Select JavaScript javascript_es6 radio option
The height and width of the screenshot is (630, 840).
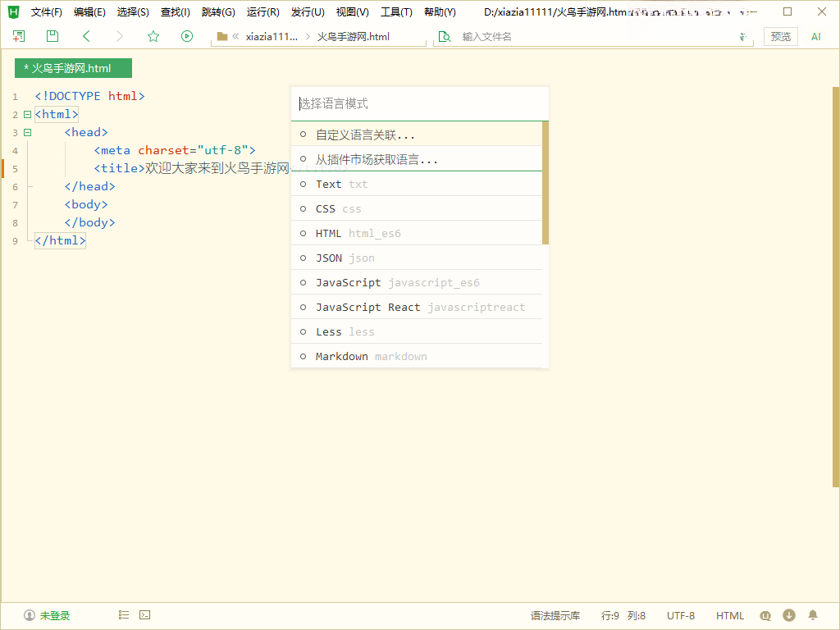[304, 283]
